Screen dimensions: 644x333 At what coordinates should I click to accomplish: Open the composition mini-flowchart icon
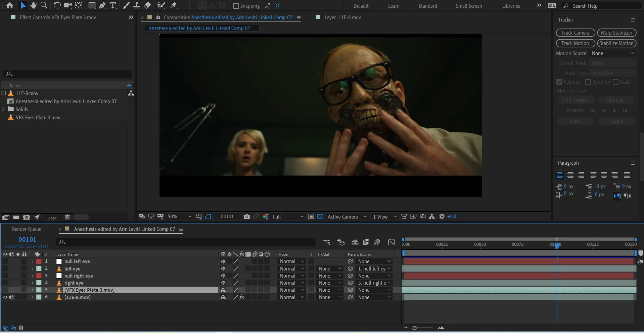(x=326, y=242)
